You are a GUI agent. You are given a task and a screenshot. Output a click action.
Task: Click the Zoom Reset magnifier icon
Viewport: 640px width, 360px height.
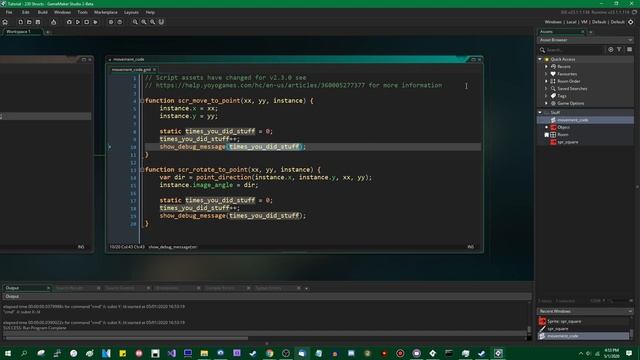[x=144, y=22]
